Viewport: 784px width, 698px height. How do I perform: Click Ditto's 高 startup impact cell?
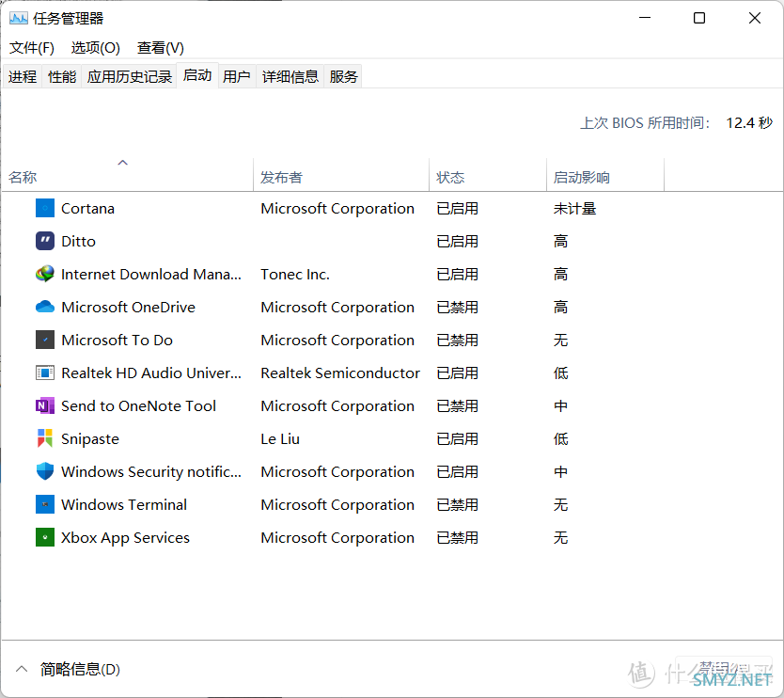pos(560,241)
